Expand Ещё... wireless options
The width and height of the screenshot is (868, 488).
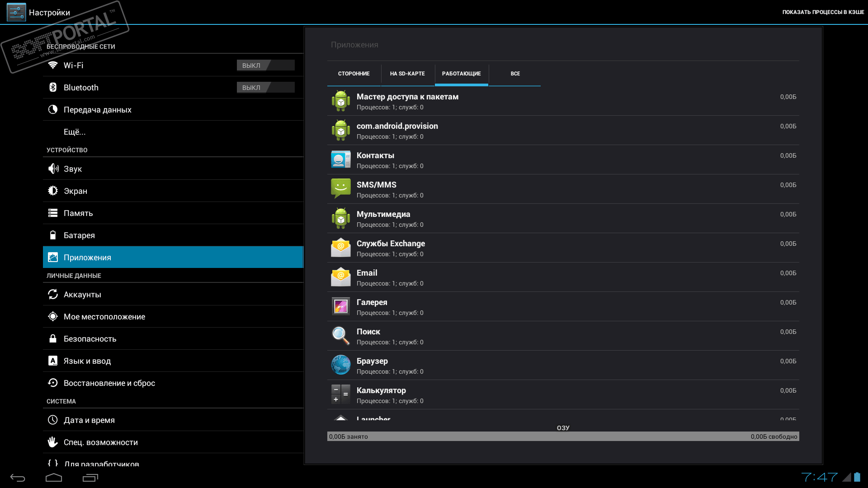[x=75, y=132]
